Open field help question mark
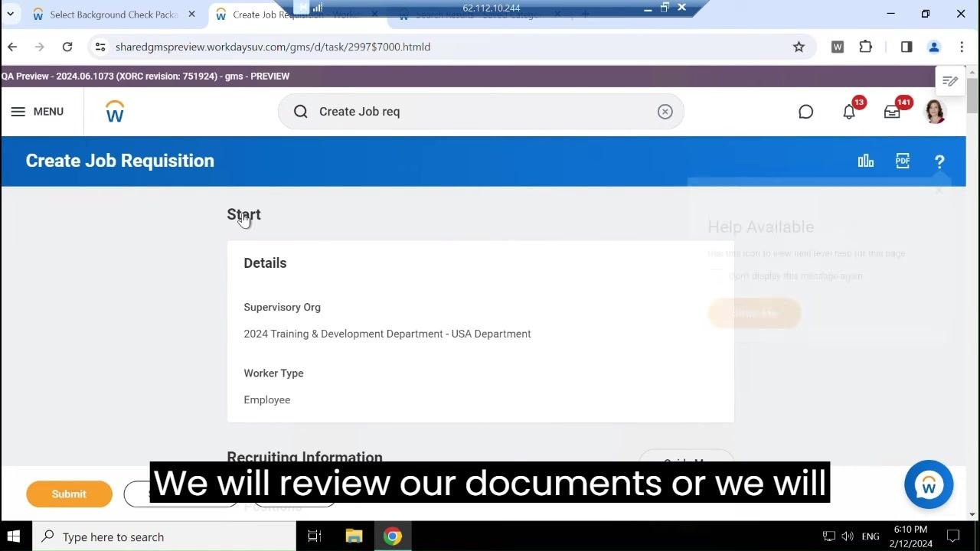The height and width of the screenshot is (551, 980). 939,161
